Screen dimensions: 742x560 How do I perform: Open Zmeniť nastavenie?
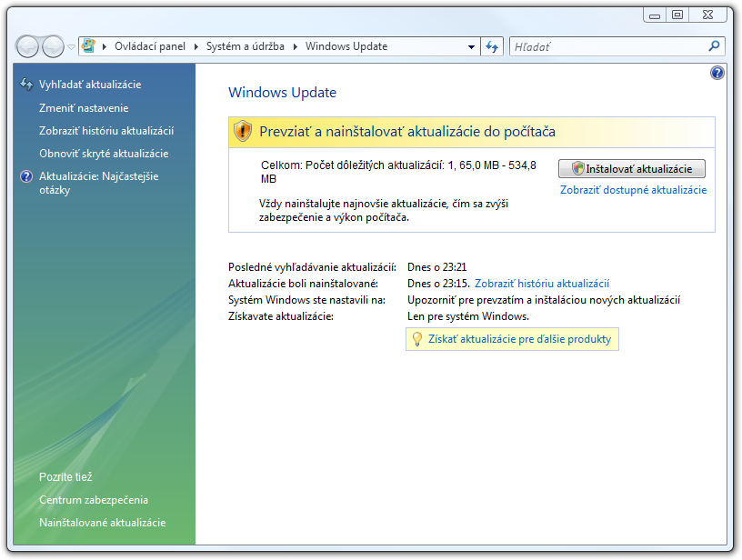[84, 108]
